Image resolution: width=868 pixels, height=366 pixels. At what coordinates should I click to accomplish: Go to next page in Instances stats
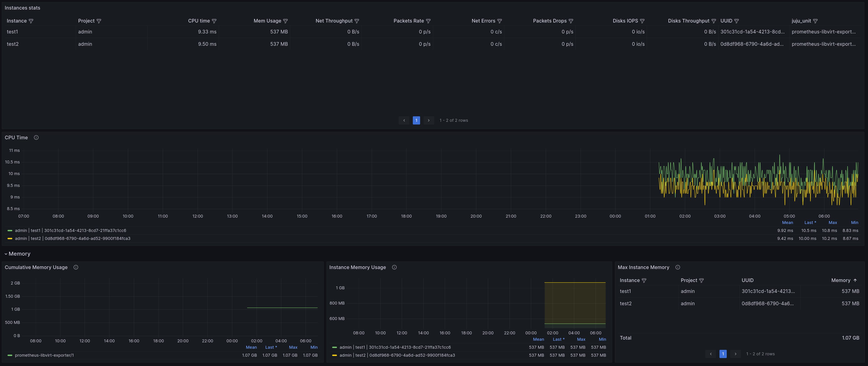point(429,120)
